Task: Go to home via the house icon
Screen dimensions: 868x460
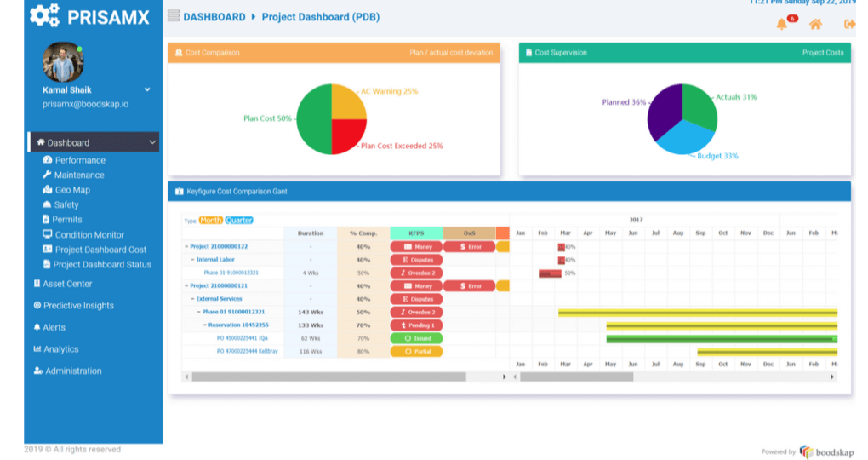Action: [x=815, y=24]
